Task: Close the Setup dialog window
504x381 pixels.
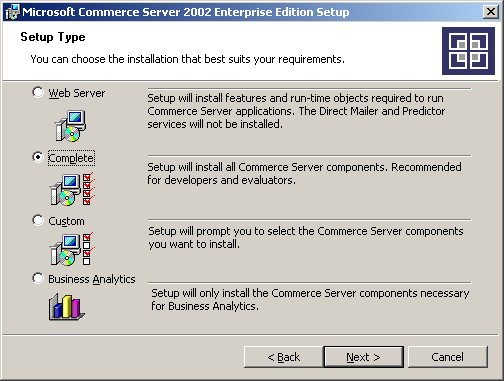Action: [x=491, y=12]
